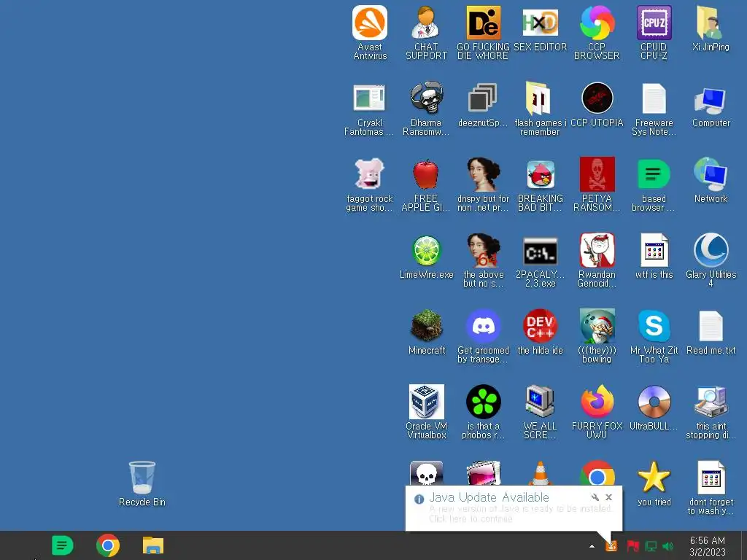The height and width of the screenshot is (560, 747).
Task: Select the pink film strip icon
Action: point(483,473)
